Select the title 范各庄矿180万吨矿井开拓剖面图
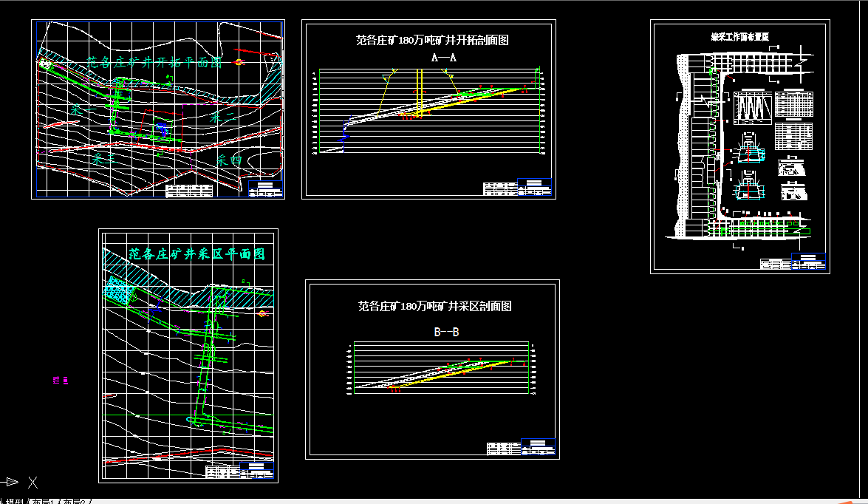 point(432,40)
